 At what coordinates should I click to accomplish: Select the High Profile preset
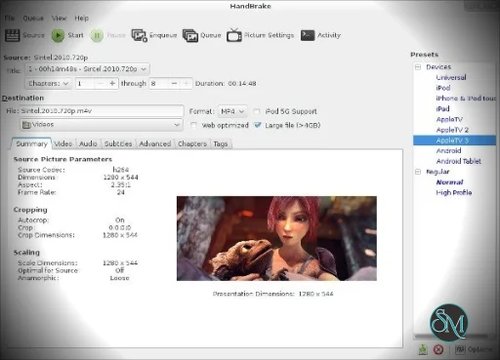point(454,193)
